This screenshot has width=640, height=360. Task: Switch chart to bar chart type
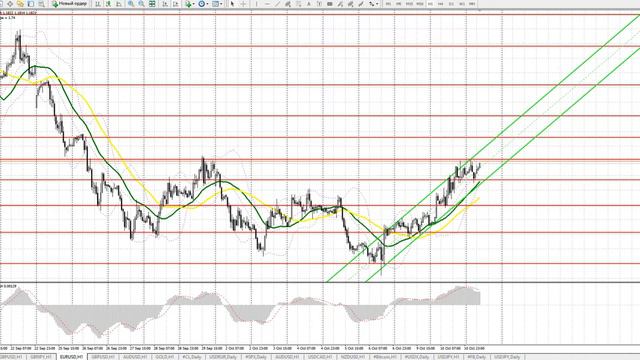click(x=98, y=4)
